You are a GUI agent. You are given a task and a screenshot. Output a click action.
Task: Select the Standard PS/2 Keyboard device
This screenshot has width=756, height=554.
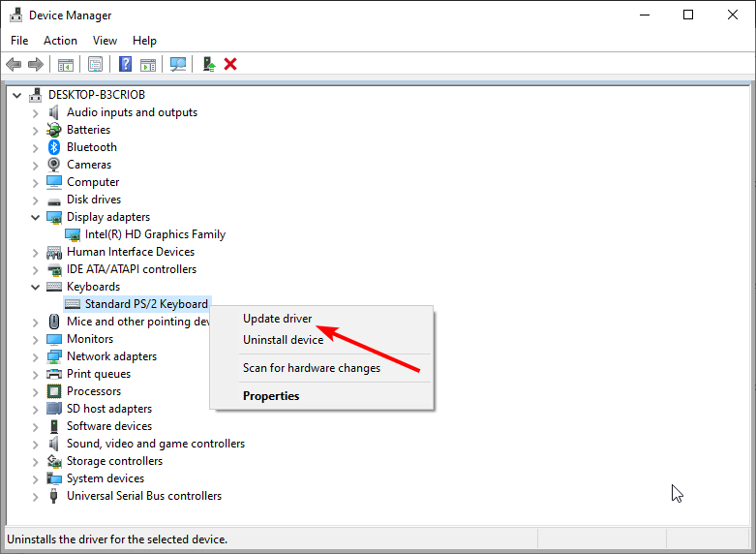tap(146, 304)
